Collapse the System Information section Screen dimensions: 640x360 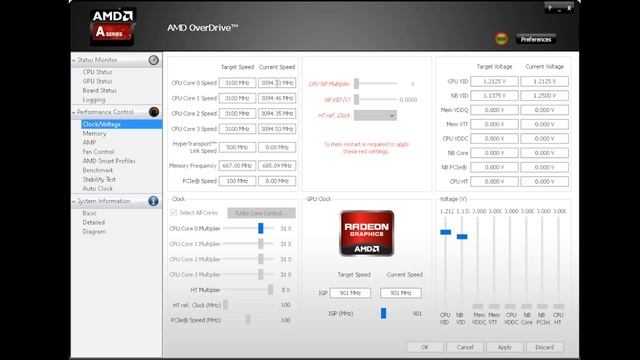74,202
